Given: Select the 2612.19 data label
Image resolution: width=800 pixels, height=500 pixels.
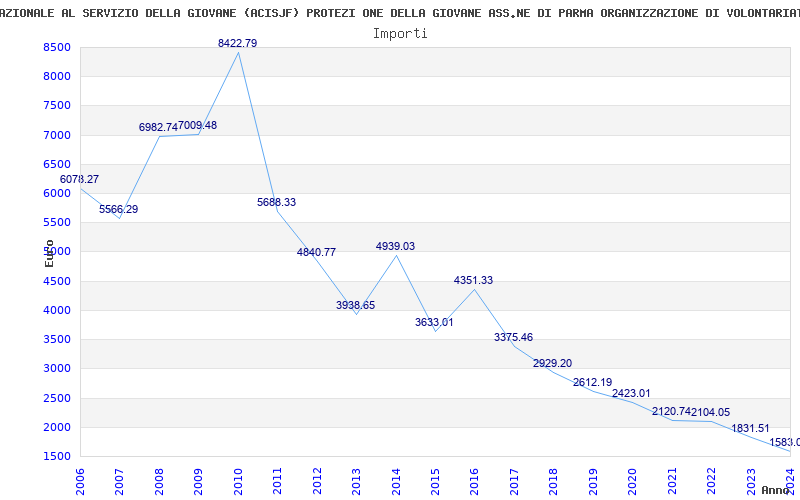Looking at the screenshot, I should (592, 382).
